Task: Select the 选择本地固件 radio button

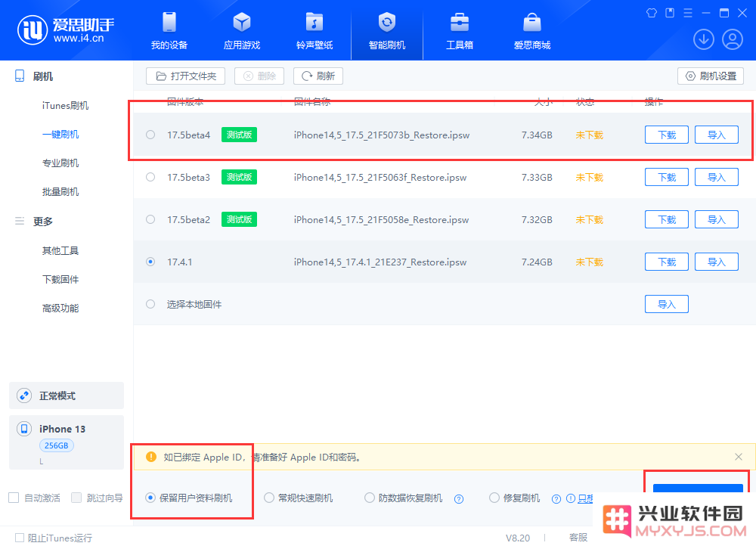Action: pos(150,305)
